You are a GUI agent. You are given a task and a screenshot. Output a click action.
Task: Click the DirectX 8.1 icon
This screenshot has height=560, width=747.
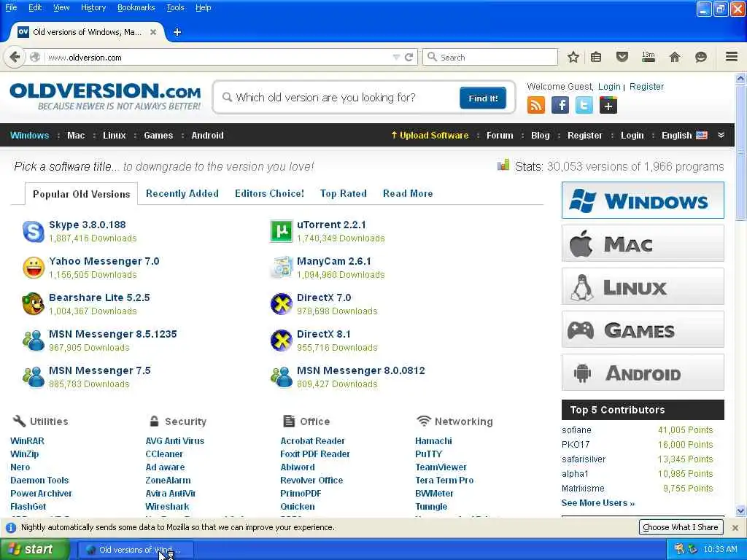click(281, 341)
